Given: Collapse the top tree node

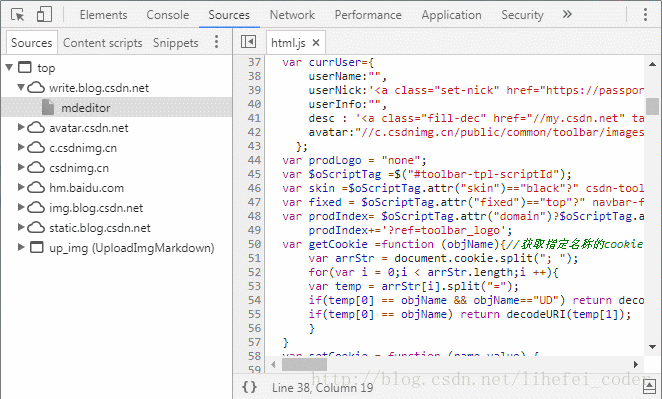Looking at the screenshot, I should pyautogui.click(x=9, y=67).
